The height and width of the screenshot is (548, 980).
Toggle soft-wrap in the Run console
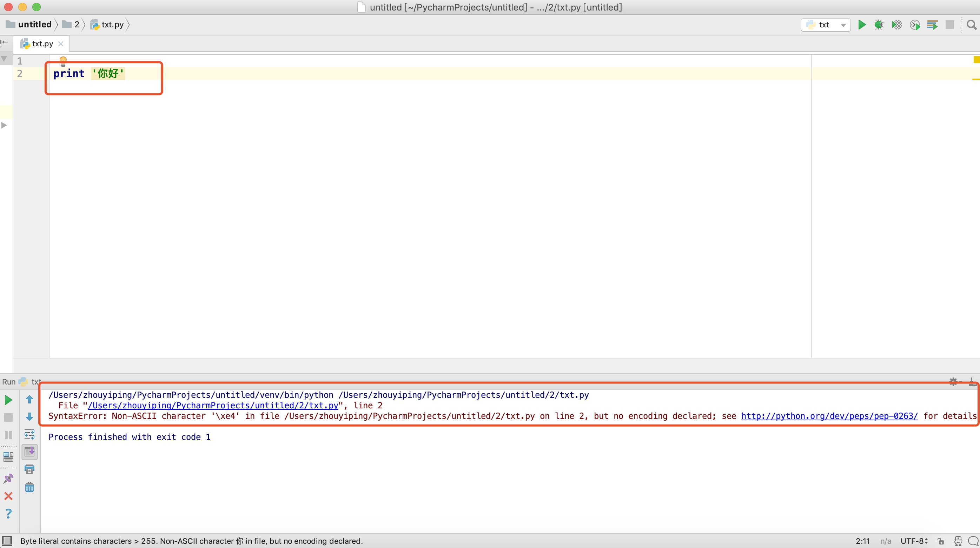29,434
